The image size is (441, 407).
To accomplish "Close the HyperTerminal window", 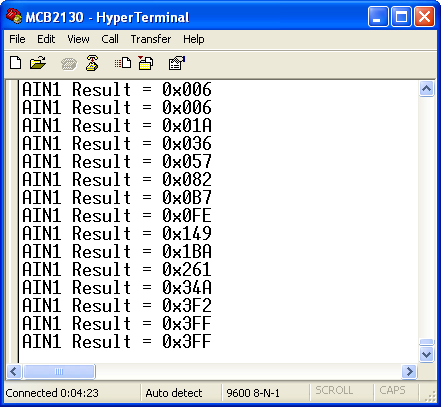I will (424, 17).
